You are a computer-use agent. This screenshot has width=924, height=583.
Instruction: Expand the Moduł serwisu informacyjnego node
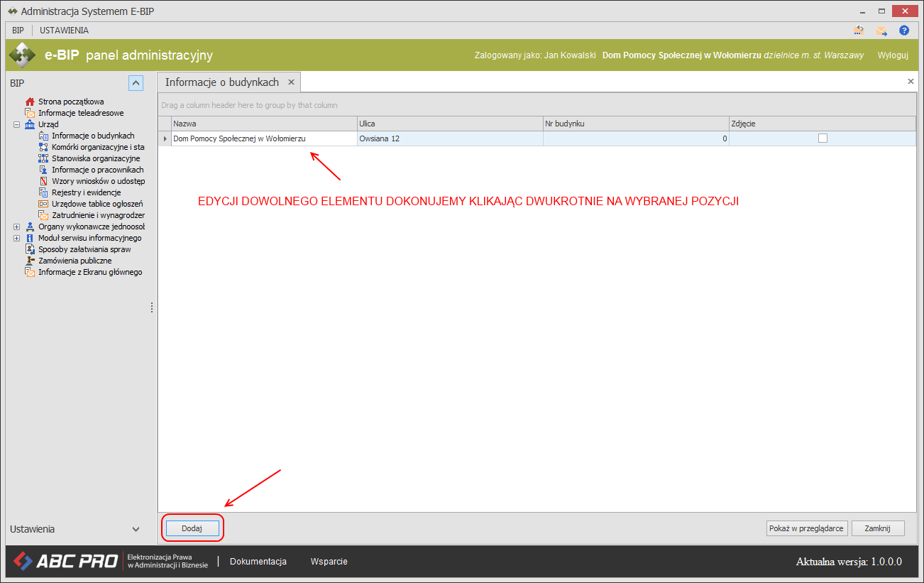pos(16,238)
